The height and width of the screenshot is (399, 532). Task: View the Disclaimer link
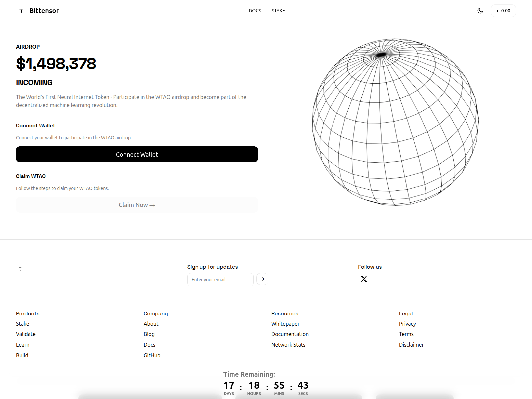(411, 345)
